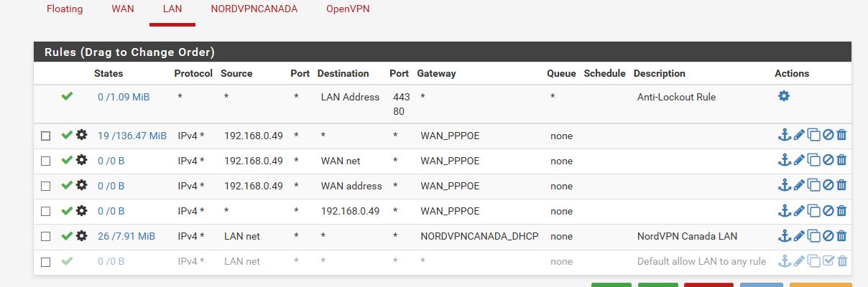This screenshot has height=287, width=868.
Task: Click anchor icon on the NordVPN Canada LAN rule
Action: 785,236
